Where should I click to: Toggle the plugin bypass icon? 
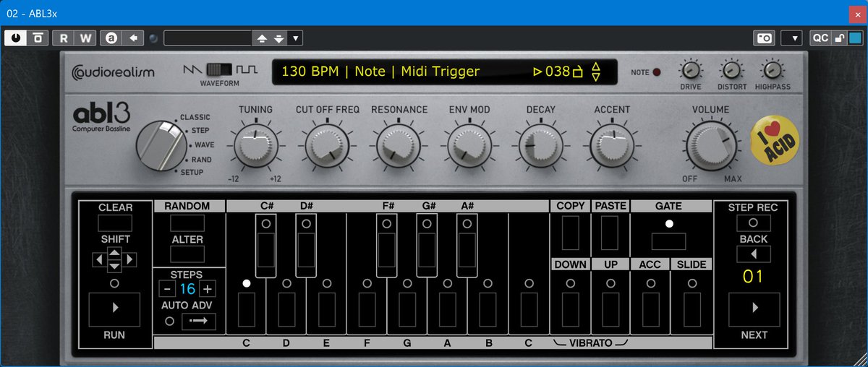[x=38, y=38]
